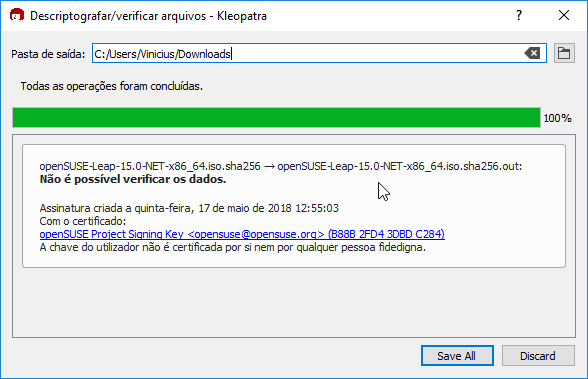Click the 100% progress percentage label

[558, 118]
